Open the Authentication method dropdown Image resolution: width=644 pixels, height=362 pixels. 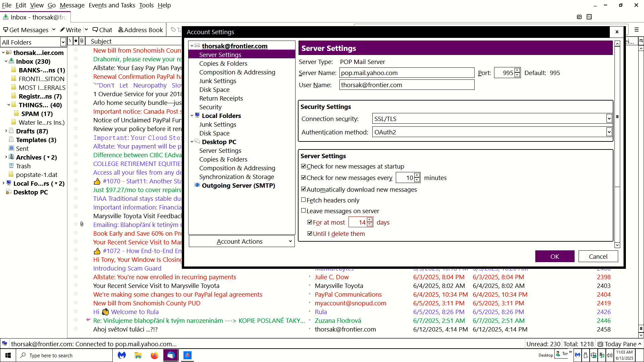tap(492, 132)
